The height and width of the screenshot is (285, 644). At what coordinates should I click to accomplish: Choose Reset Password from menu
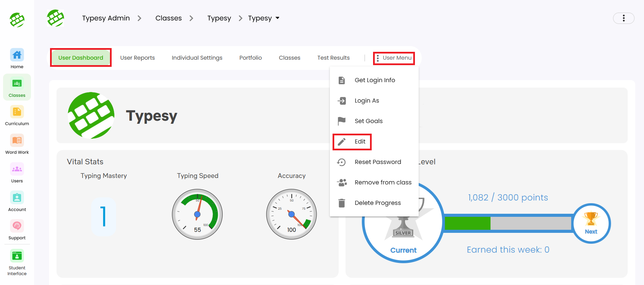374,162
